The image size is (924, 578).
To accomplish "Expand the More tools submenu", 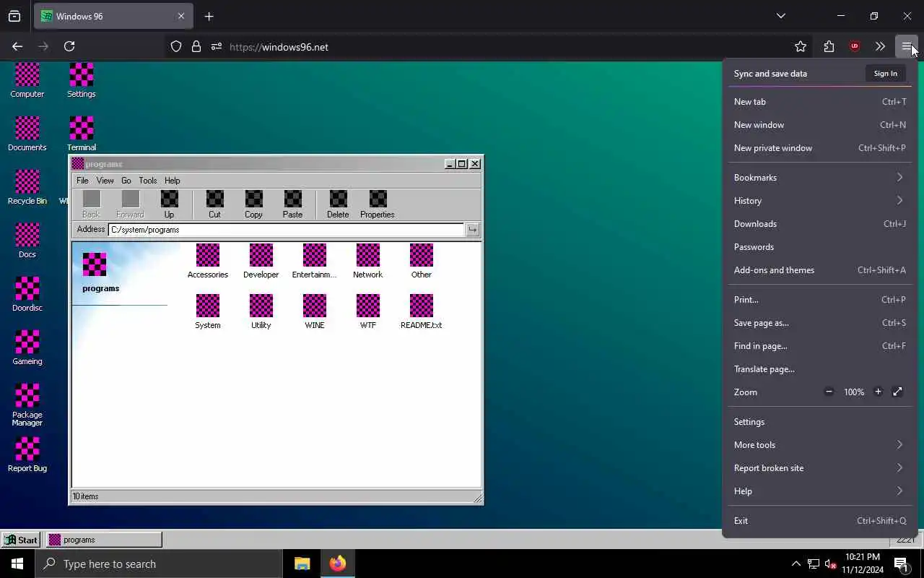I will point(820,445).
